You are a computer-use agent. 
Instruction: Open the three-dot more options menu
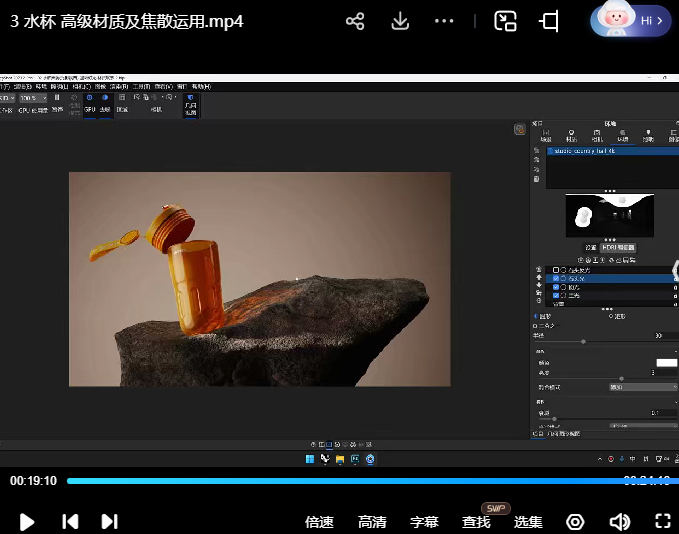(x=446, y=21)
